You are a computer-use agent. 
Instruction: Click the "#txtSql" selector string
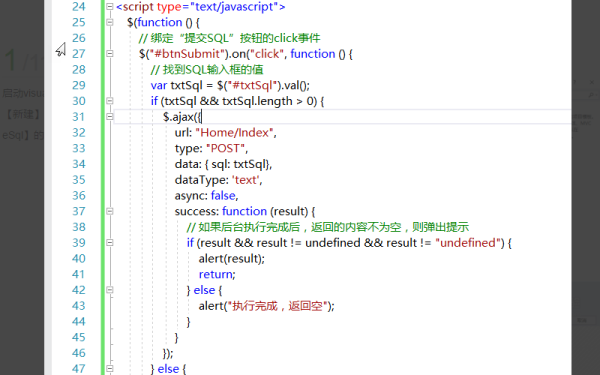[x=253, y=85]
